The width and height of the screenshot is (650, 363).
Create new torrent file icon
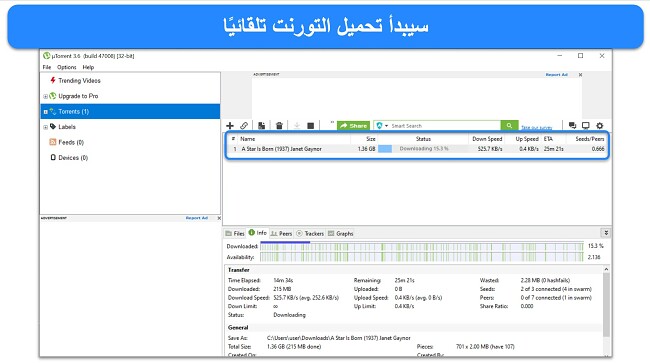click(262, 126)
